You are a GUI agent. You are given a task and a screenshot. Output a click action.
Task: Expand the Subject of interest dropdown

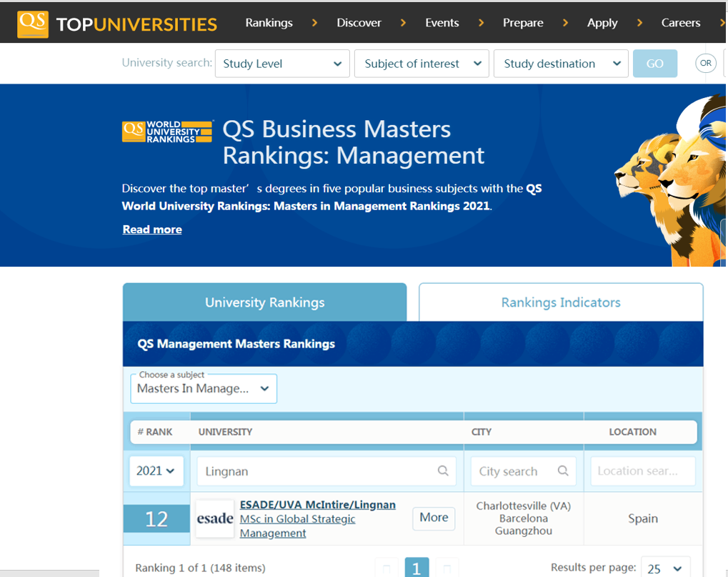coord(422,64)
